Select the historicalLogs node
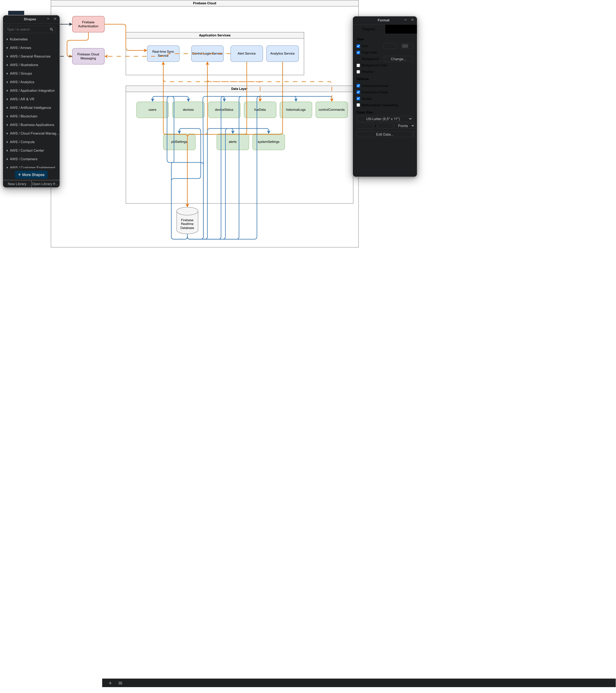This screenshot has width=616, height=693. click(x=296, y=110)
